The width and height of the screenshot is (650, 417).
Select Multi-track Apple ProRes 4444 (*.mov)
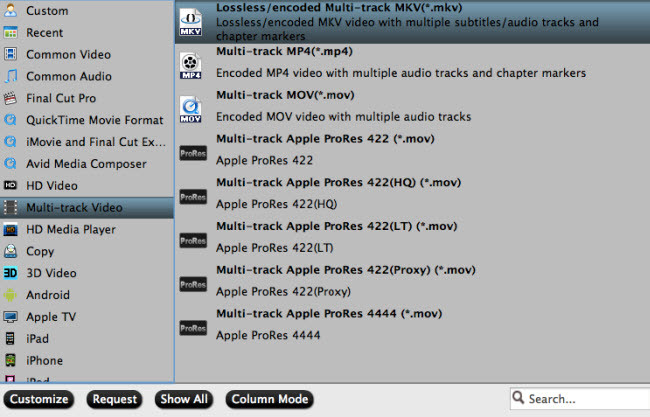click(x=412, y=328)
